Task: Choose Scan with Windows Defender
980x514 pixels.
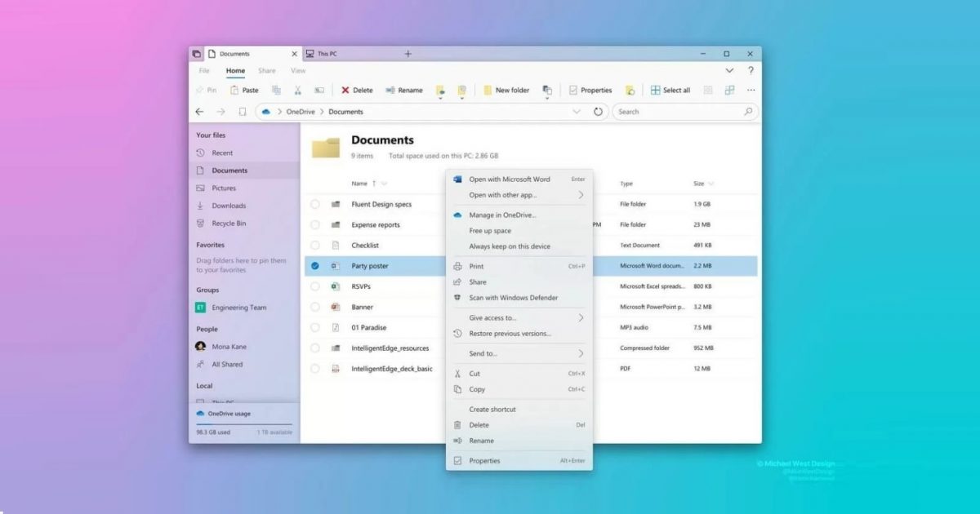Action: 513,298
